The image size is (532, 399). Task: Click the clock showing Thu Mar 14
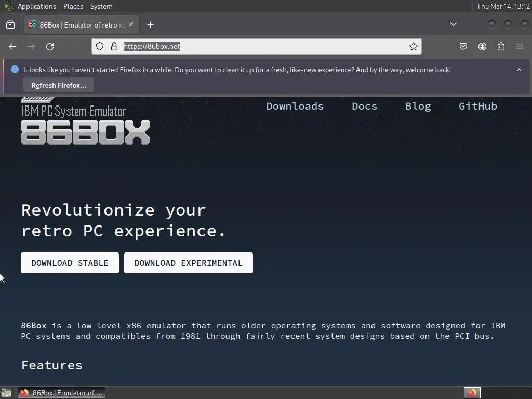point(503,6)
